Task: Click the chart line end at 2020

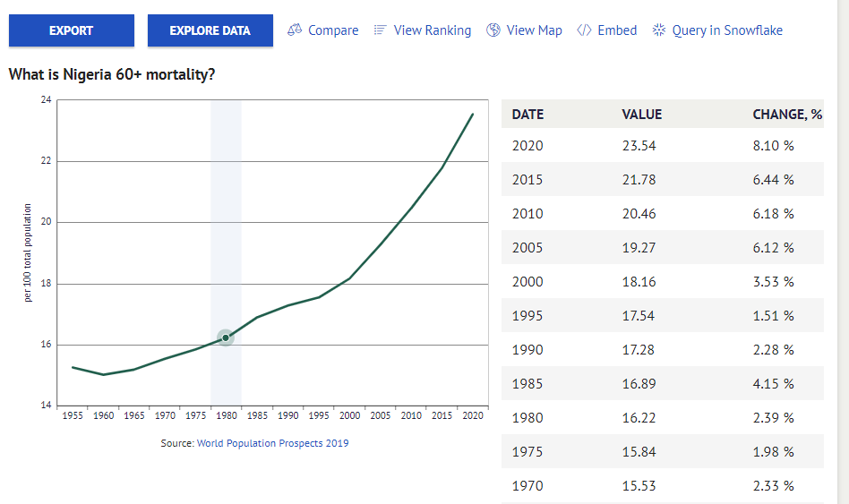Action: (x=473, y=114)
